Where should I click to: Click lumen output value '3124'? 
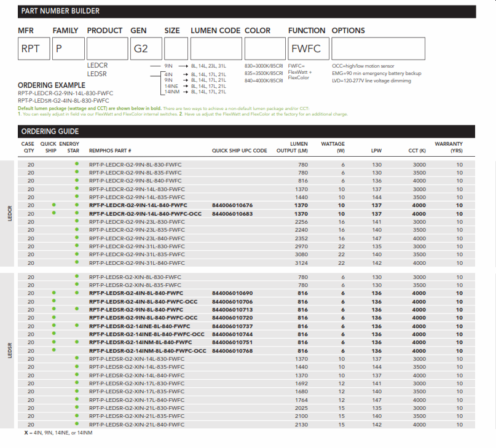coord(301,263)
